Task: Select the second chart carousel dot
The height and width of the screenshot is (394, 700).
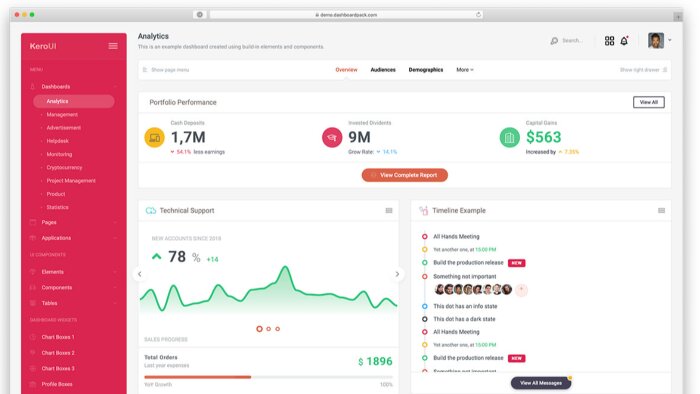Action: coord(268,329)
